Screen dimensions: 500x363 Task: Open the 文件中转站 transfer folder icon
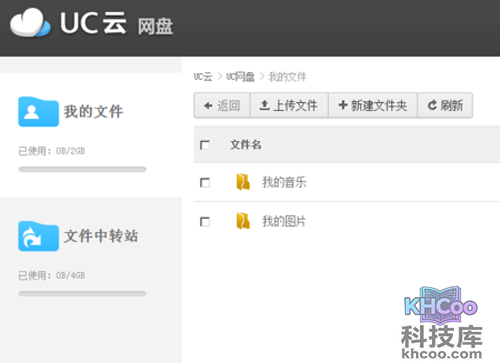38,236
